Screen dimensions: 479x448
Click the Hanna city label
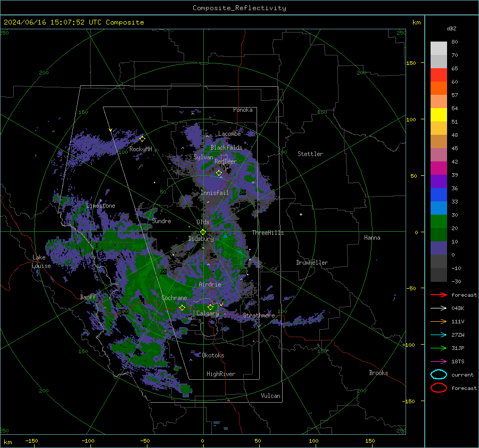point(372,238)
